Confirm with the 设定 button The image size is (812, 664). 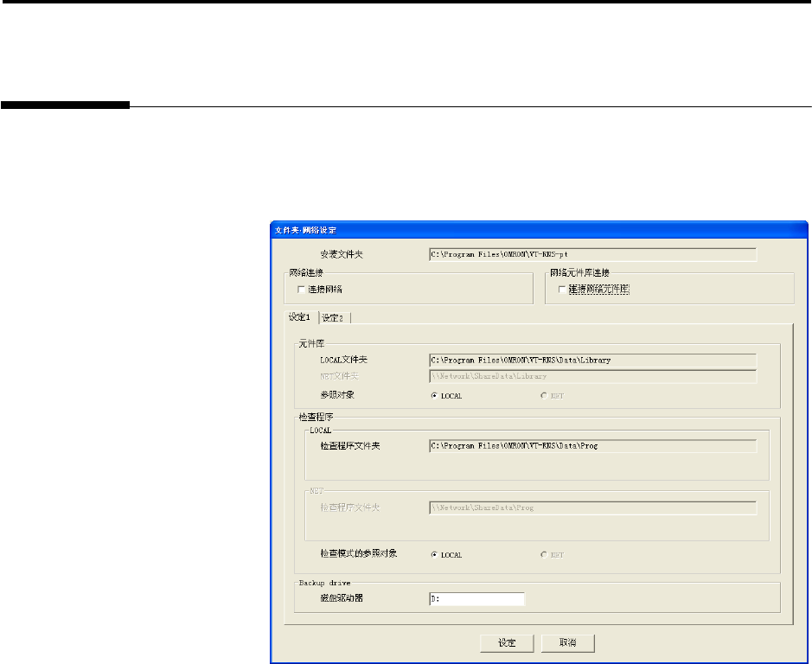507,643
